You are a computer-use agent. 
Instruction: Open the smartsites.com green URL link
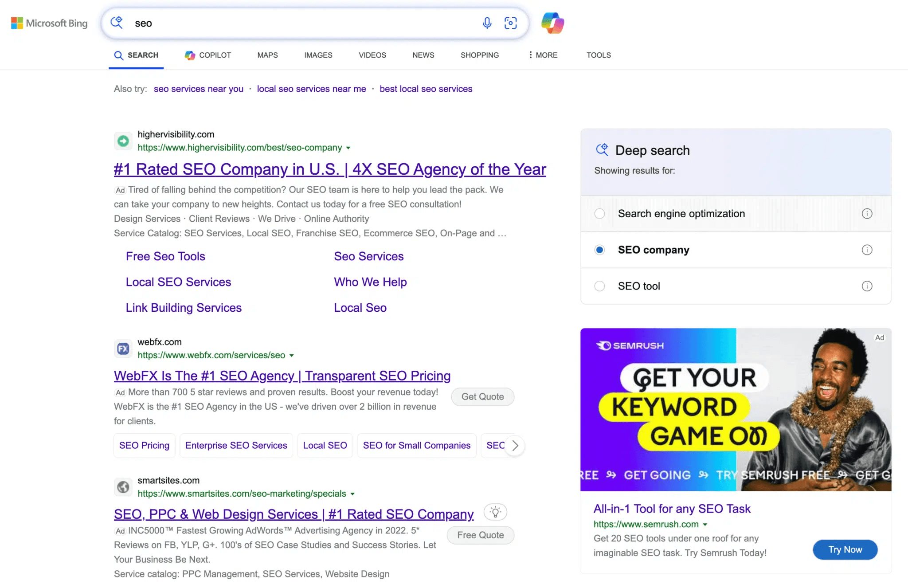coord(242,494)
